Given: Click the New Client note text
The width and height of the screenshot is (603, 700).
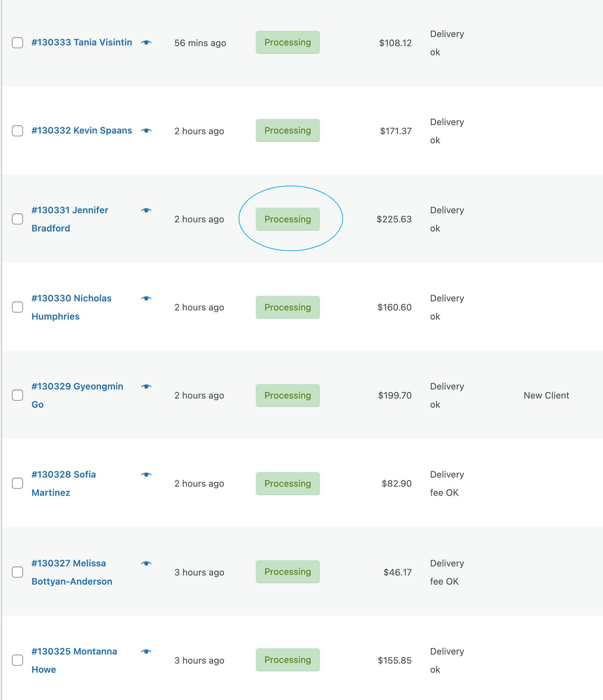Looking at the screenshot, I should point(546,395).
